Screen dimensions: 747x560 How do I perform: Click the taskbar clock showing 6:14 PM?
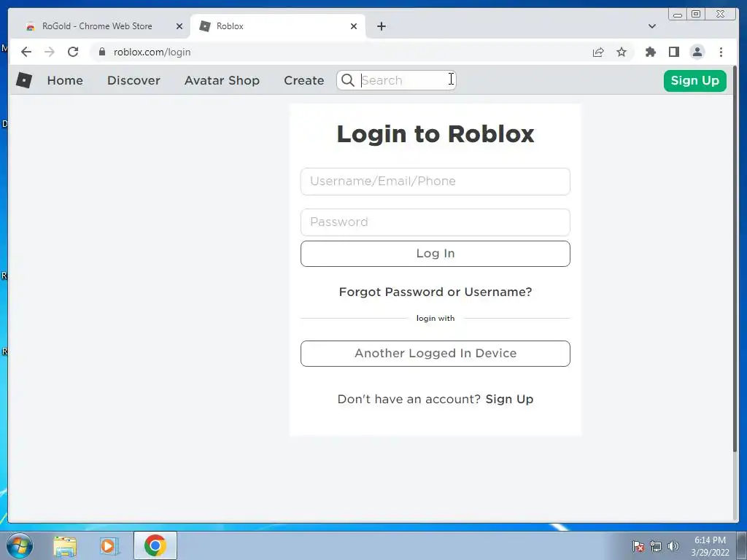click(710, 546)
